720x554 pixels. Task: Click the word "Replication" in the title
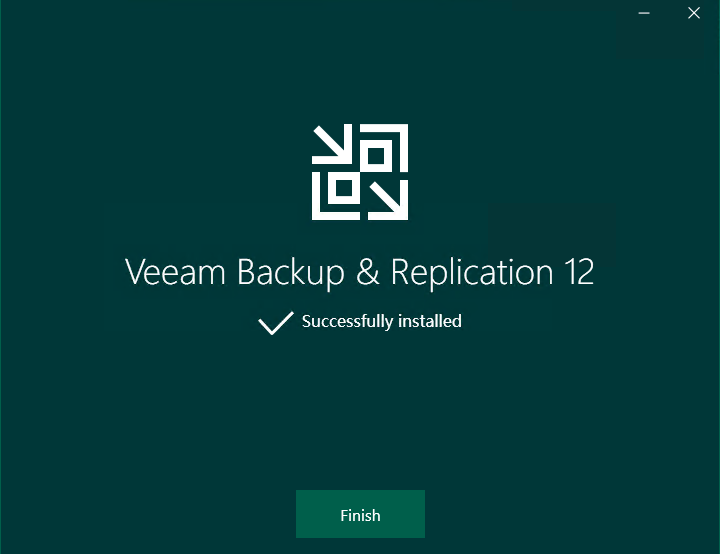(472, 272)
